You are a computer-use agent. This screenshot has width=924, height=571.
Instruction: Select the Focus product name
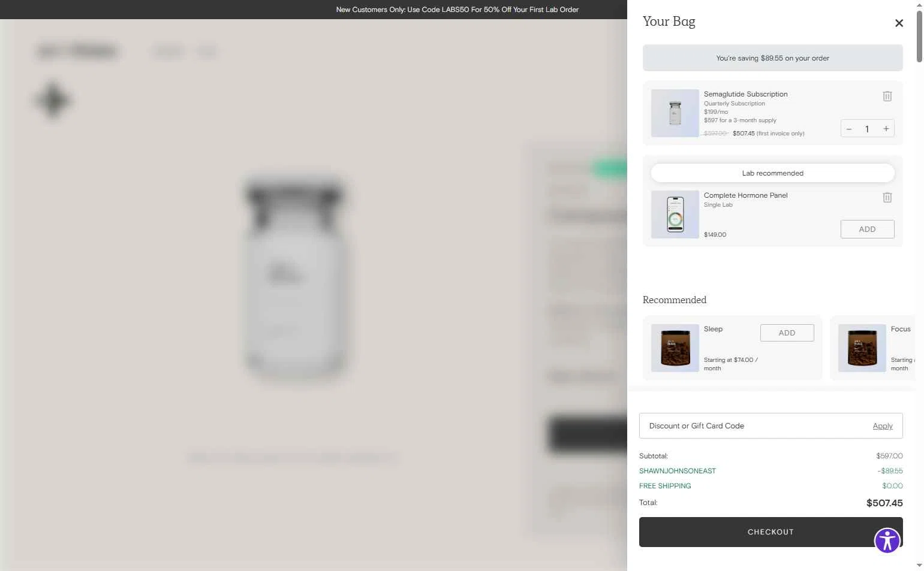(x=901, y=329)
